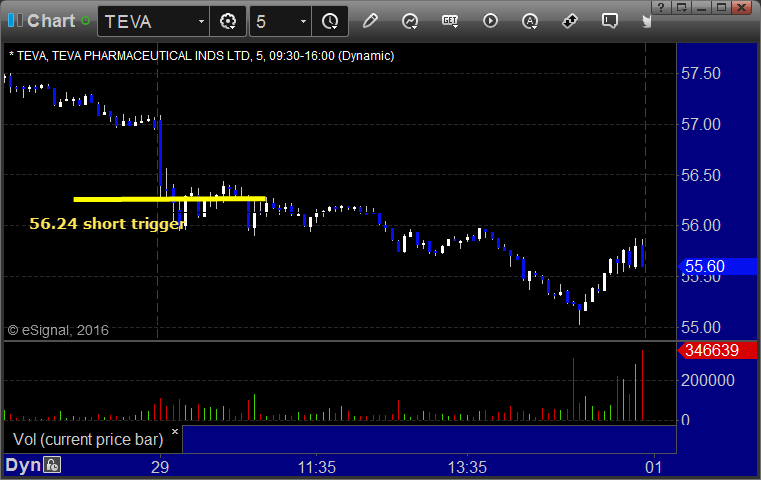The width and height of the screenshot is (761, 480).
Task: Toggle the Dyn lock icon
Action: (52, 465)
